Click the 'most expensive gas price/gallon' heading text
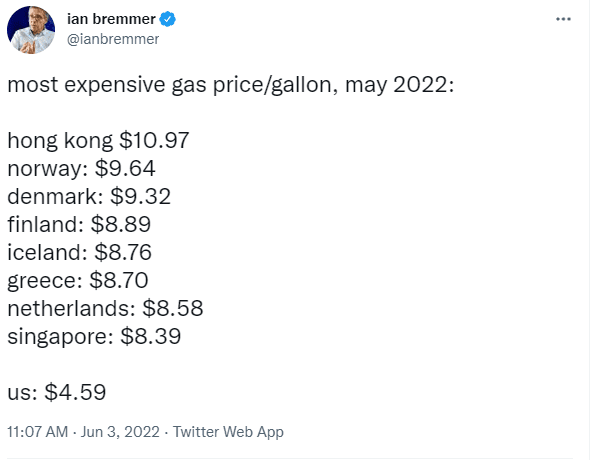Screen dimensions: 590x460 pyautogui.click(x=170, y=85)
